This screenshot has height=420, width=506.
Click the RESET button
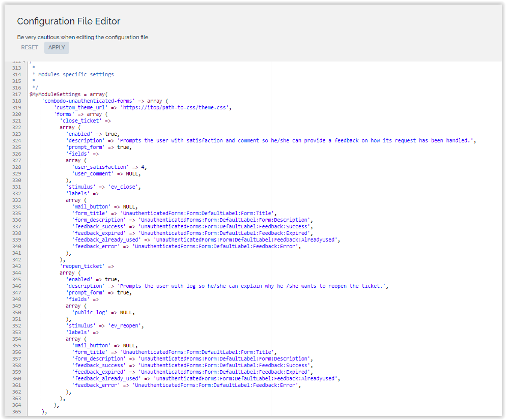coord(30,48)
